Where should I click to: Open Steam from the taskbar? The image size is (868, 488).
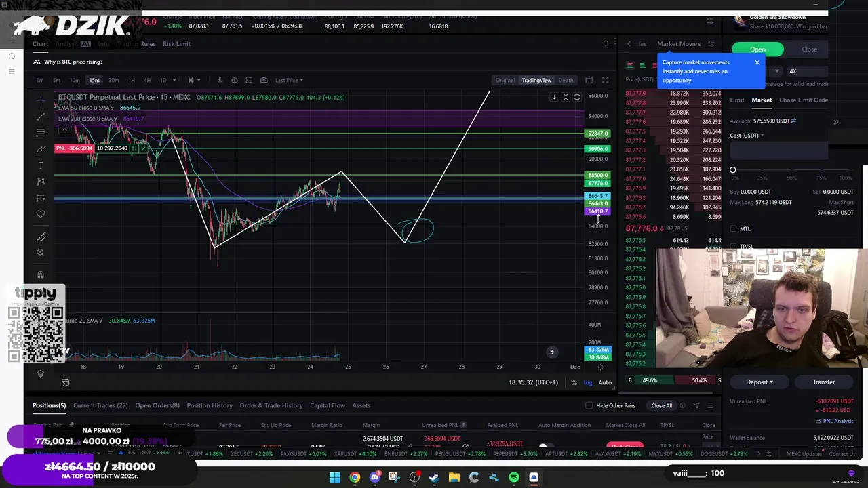click(434, 477)
